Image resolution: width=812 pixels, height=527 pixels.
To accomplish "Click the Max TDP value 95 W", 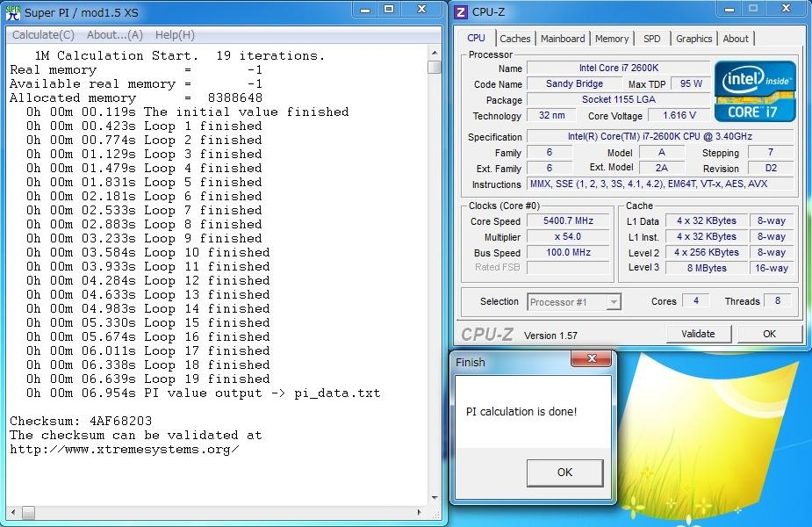I will 691,83.
